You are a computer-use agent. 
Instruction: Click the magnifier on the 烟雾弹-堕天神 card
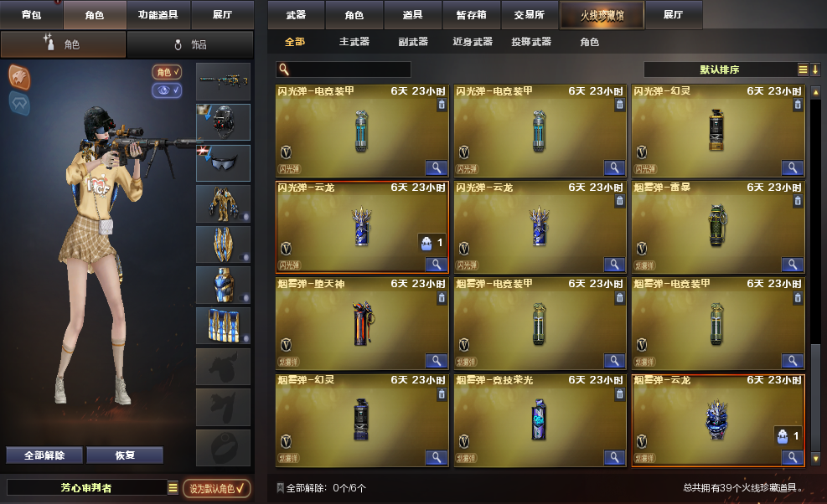pos(437,361)
